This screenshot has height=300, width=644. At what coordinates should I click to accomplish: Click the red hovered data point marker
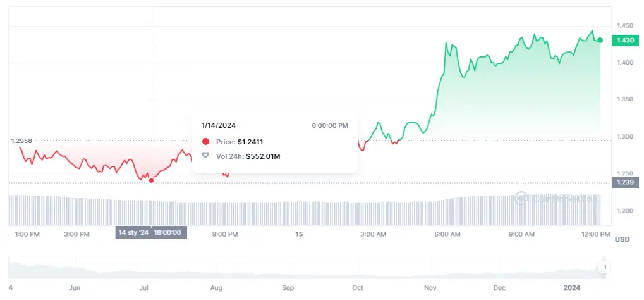click(x=152, y=180)
